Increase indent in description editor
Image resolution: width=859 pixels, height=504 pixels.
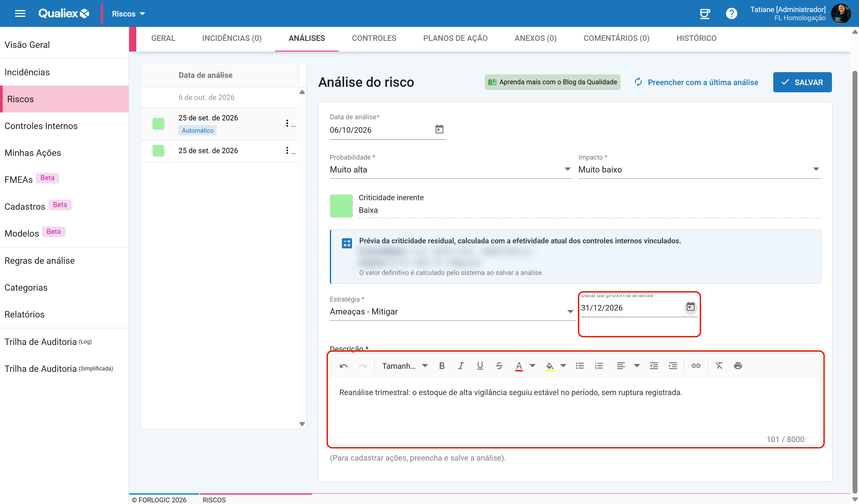[673, 366]
